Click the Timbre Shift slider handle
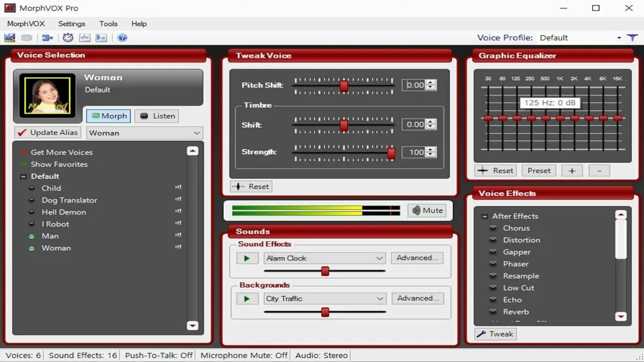The width and height of the screenshot is (644, 362). click(344, 125)
